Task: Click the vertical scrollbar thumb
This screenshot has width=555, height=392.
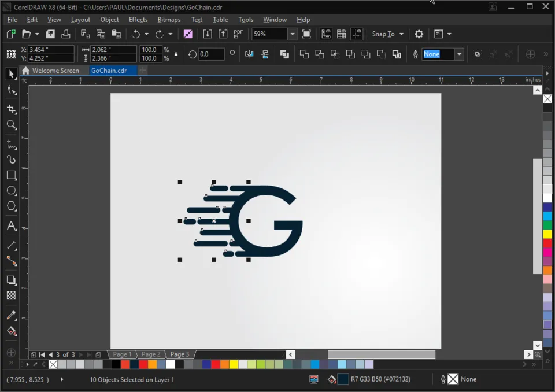Action: click(x=537, y=216)
